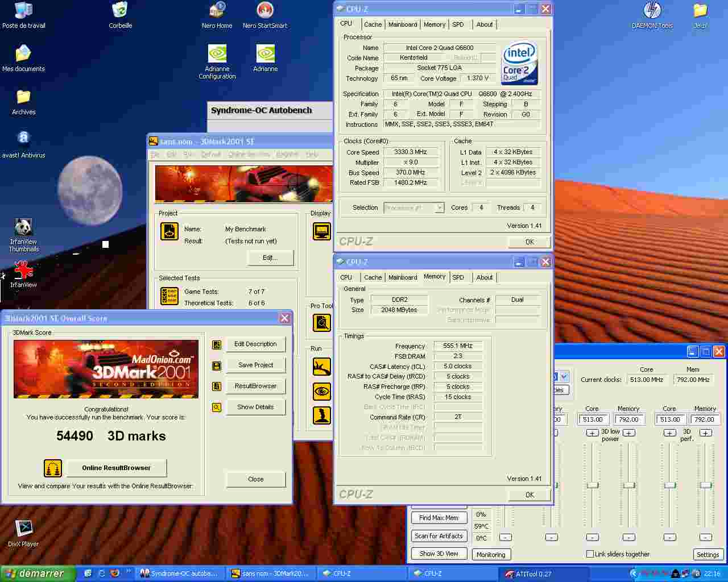Open the Corbeille recycle bin icon
This screenshot has height=582, width=728.
point(120,15)
